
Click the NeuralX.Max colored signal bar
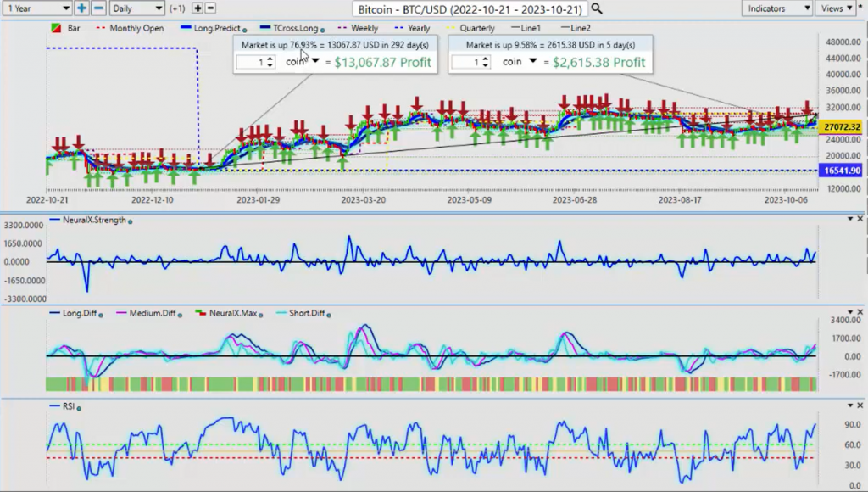click(x=431, y=384)
